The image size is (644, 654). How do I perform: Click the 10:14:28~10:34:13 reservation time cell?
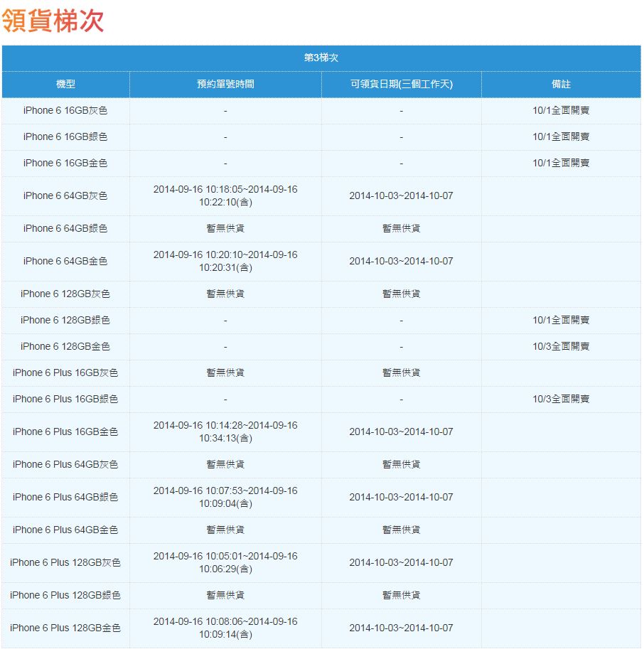(225, 431)
